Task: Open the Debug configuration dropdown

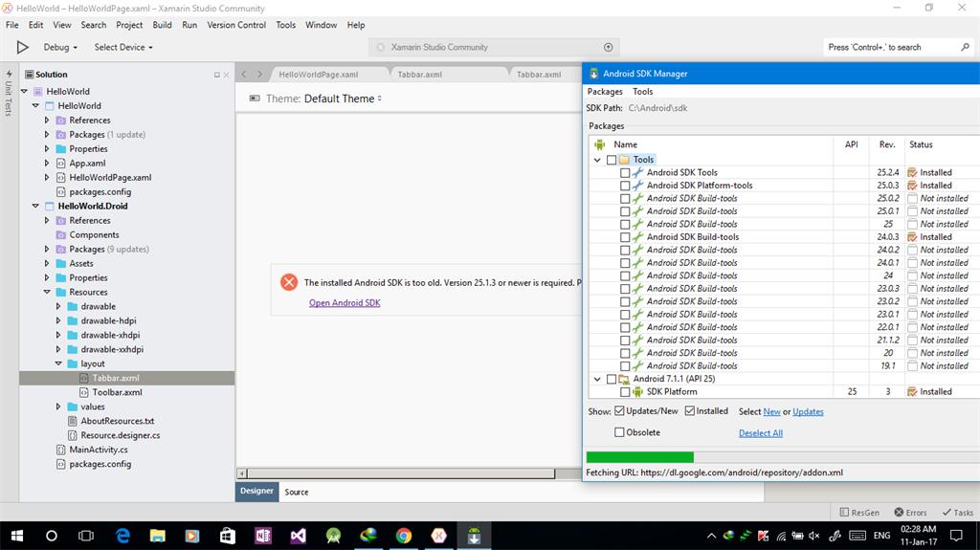Action: coord(60,47)
